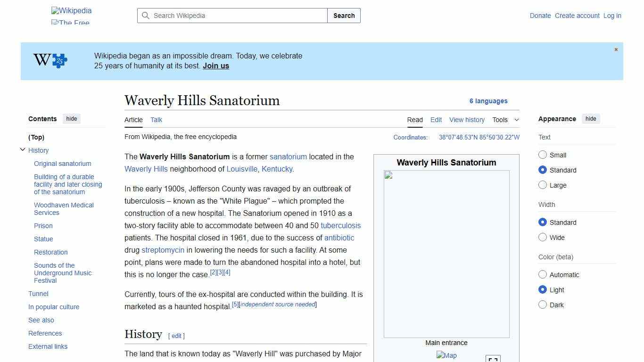Viewport: 644px width, 362px height.
Task: Dismiss the anniversary banner with the × icon
Action: [x=616, y=49]
